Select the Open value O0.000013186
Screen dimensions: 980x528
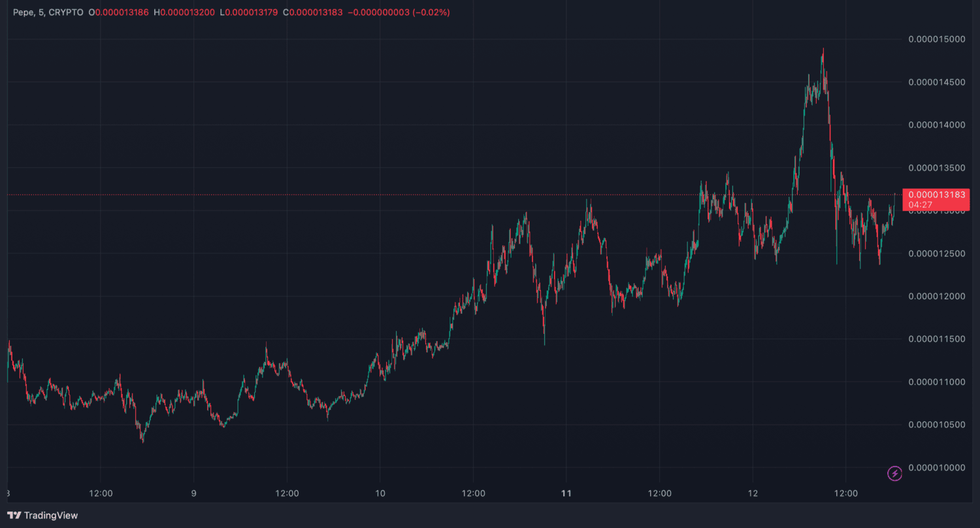(x=119, y=12)
